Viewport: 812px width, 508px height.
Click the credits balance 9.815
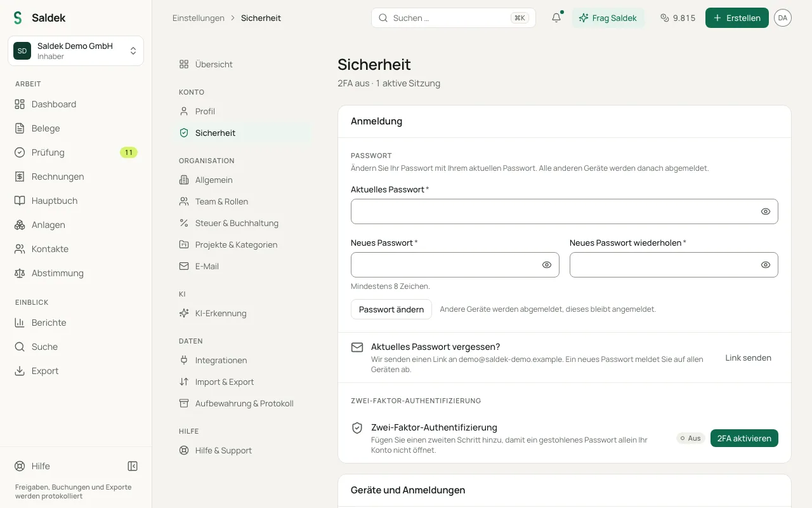678,18
